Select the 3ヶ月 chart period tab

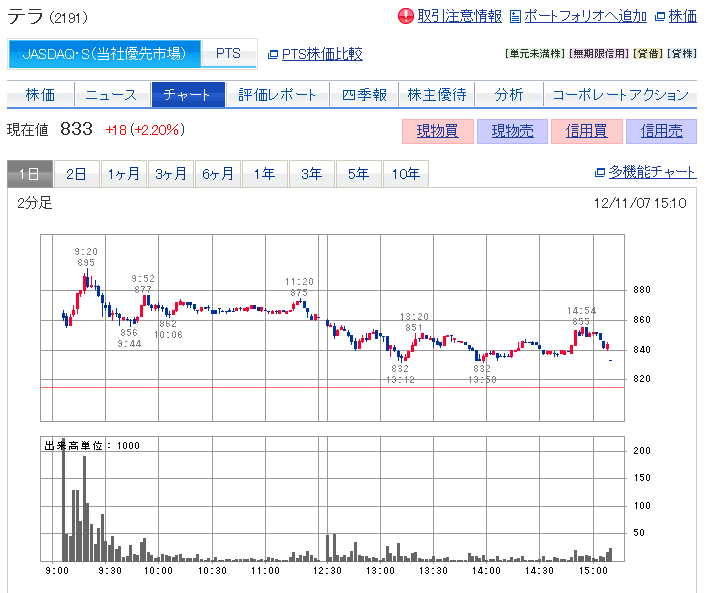tap(171, 174)
